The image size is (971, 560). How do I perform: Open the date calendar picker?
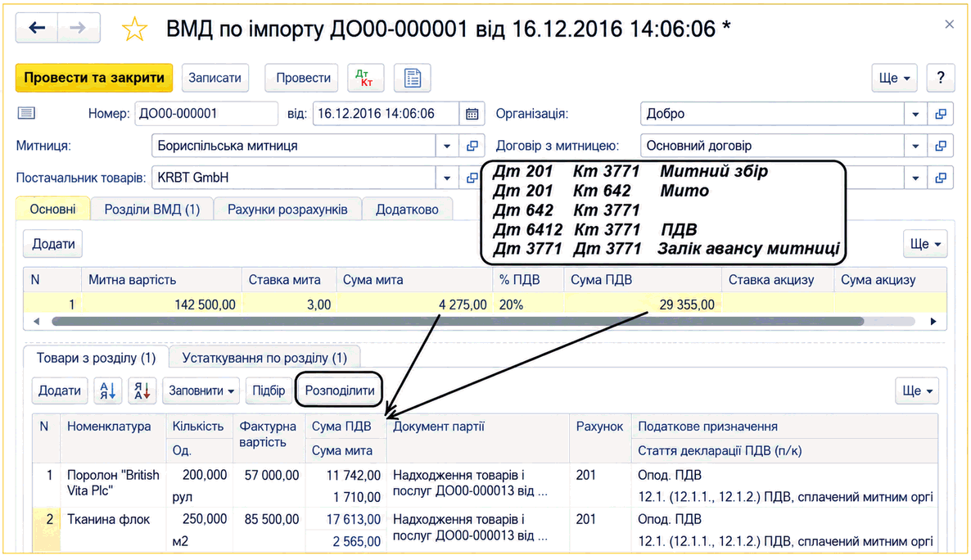[x=472, y=114]
